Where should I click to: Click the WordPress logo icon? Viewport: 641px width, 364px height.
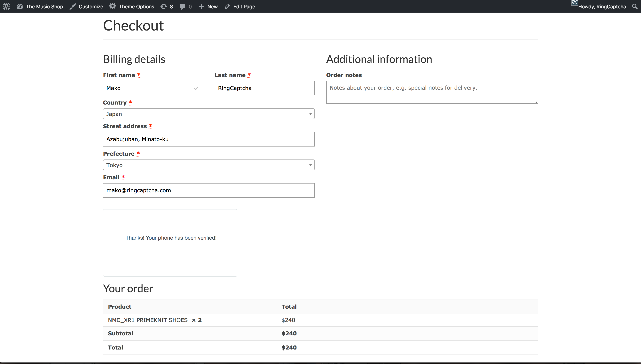point(6,6)
